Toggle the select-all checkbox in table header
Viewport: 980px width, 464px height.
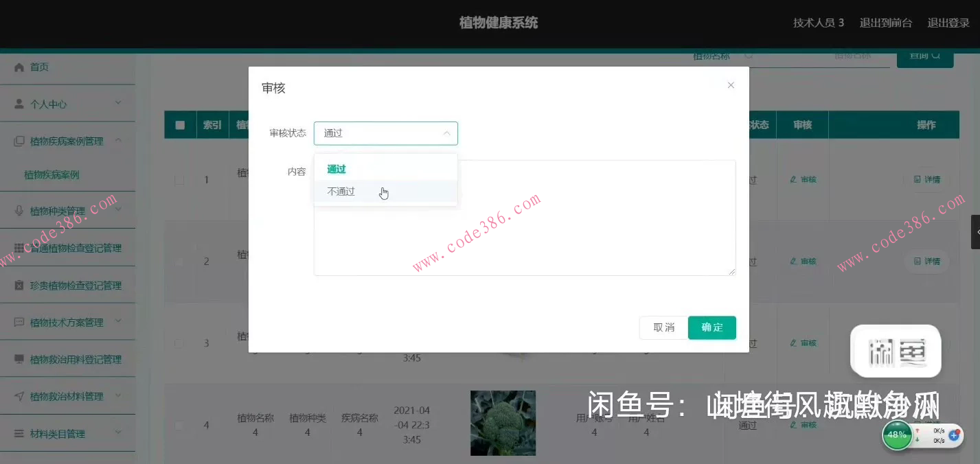pos(179,124)
